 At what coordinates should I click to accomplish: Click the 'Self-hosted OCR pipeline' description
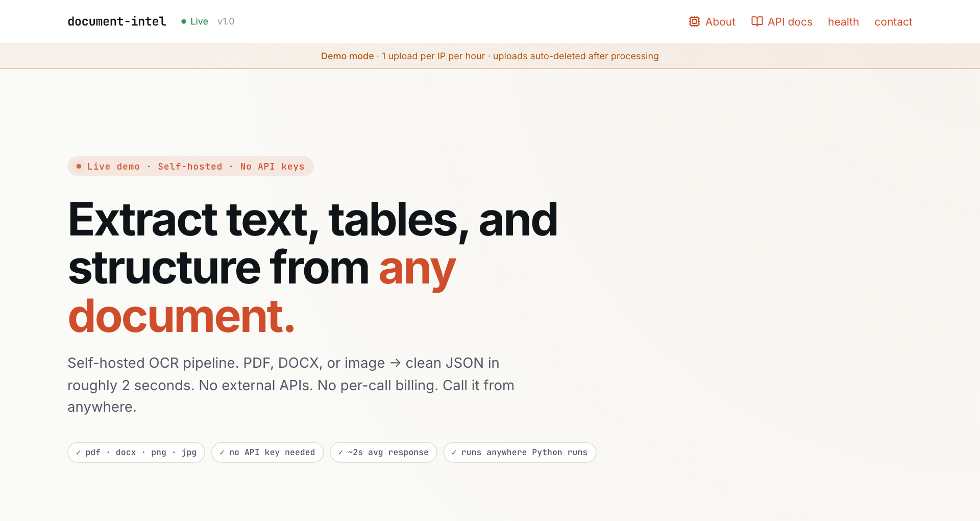pyautogui.click(x=291, y=385)
